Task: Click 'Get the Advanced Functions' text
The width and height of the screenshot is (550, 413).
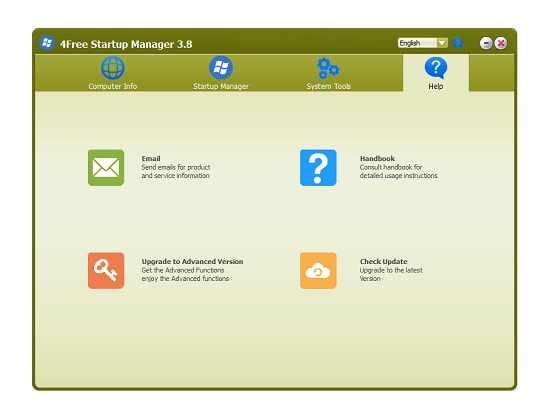Action: point(183,270)
